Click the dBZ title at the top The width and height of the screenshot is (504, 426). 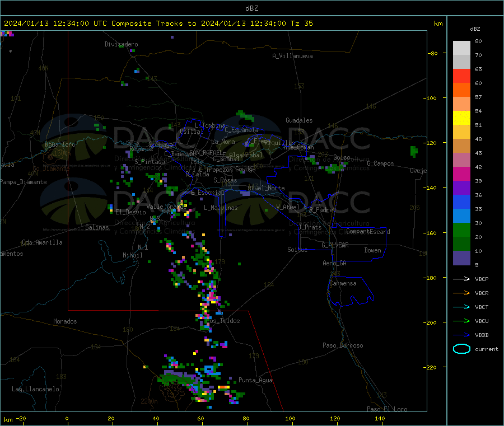point(251,8)
